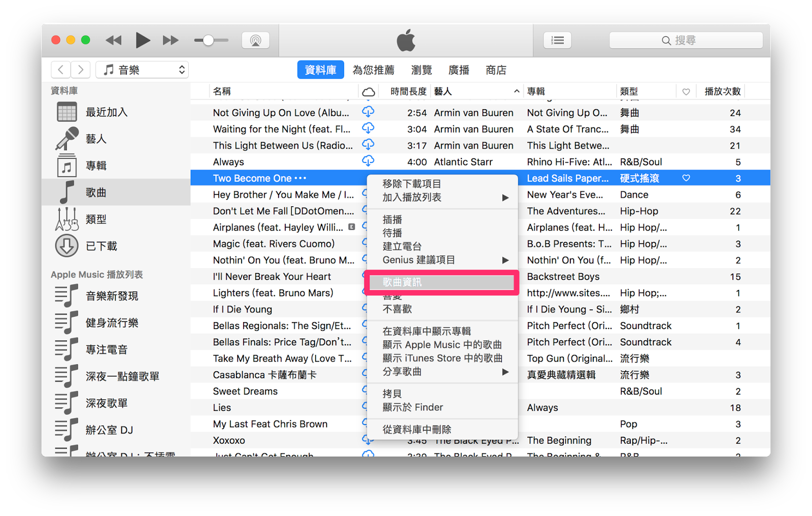The width and height of the screenshot is (812, 516).
Task: Sort by the 名稱 column header
Action: [284, 91]
